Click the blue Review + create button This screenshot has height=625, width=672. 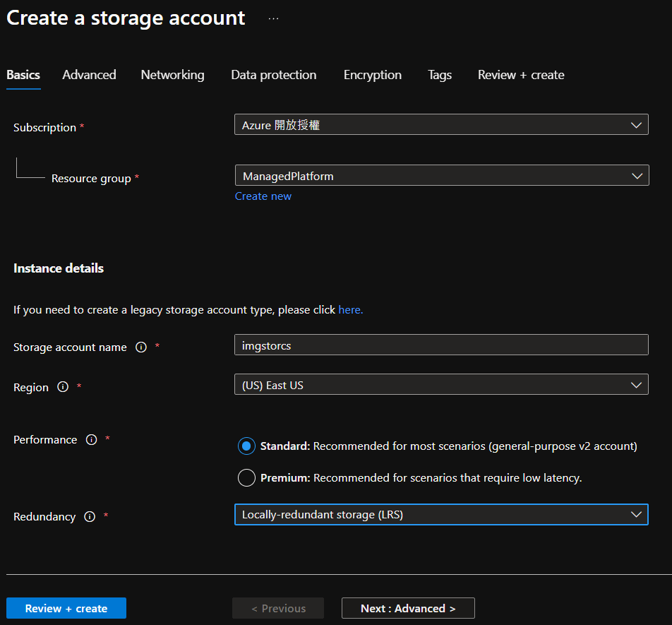[66, 608]
